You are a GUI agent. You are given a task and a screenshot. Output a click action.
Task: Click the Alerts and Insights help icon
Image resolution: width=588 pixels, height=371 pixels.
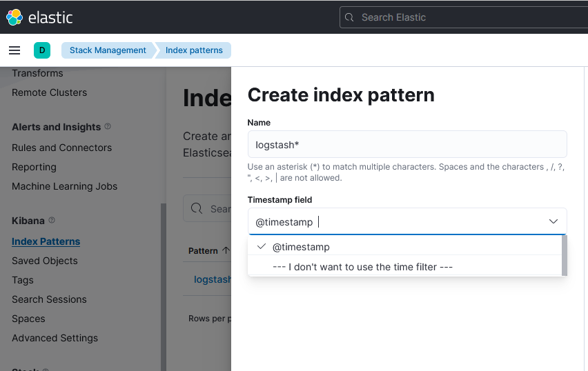coord(108,126)
